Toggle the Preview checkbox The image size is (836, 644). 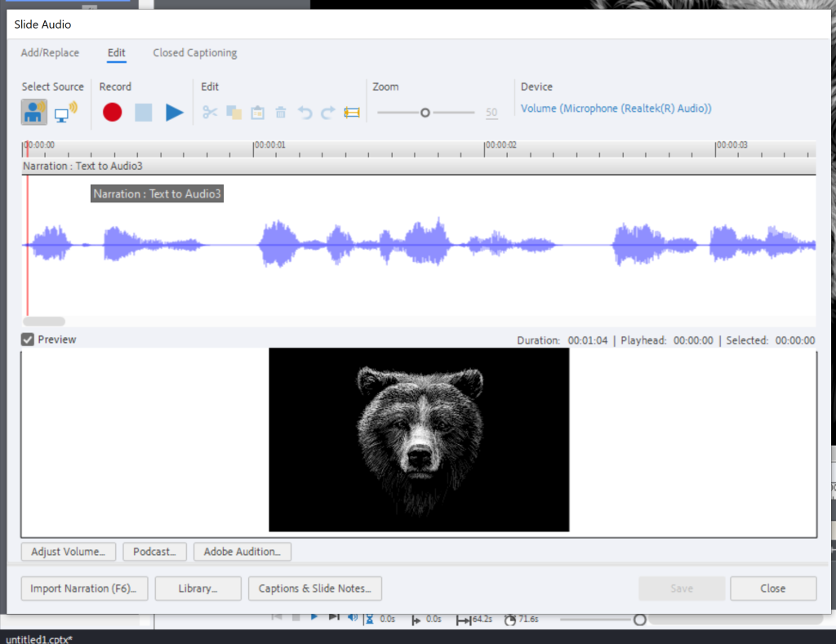(x=27, y=340)
